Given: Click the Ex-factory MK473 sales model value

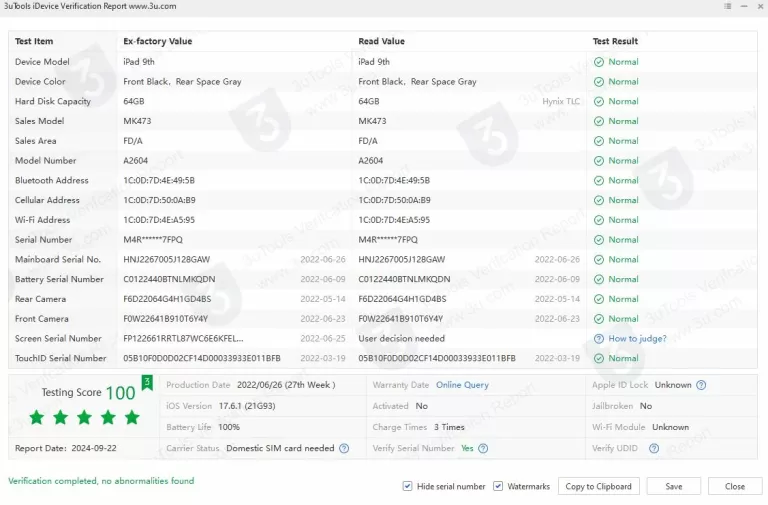Looking at the screenshot, I should 137,121.
